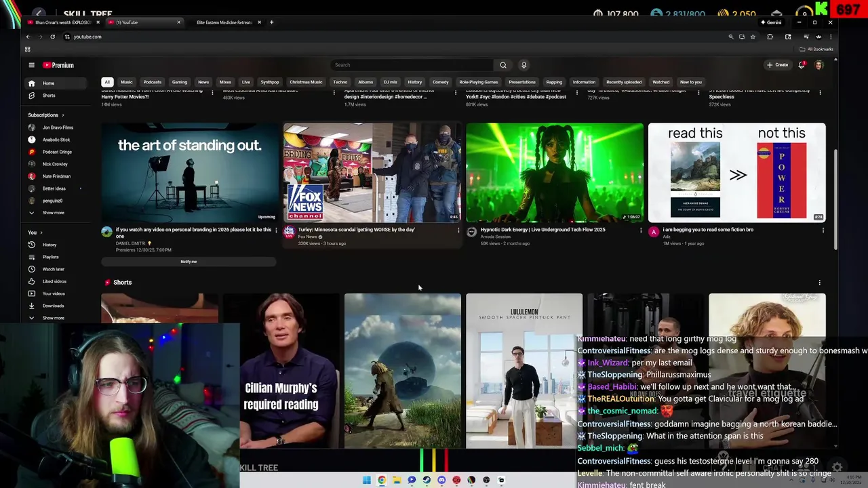Screen dimensions: 868x488
Task: Bookmark this page with the star icon
Action: point(753,37)
